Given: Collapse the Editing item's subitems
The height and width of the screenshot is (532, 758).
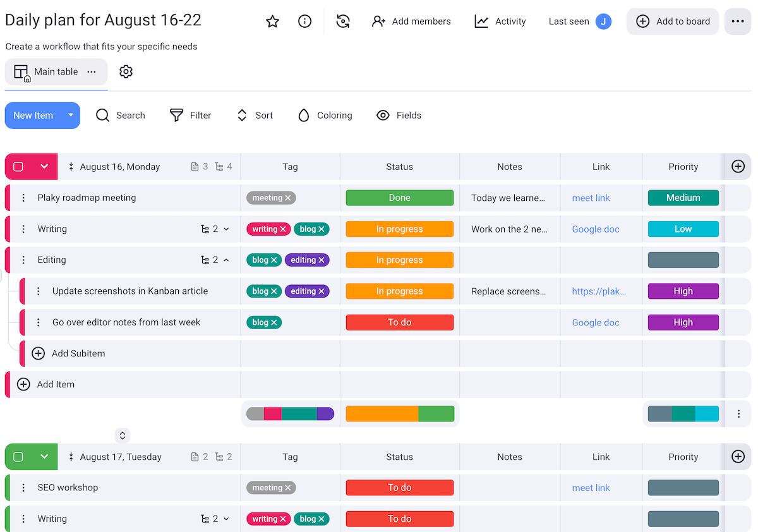Looking at the screenshot, I should [226, 260].
